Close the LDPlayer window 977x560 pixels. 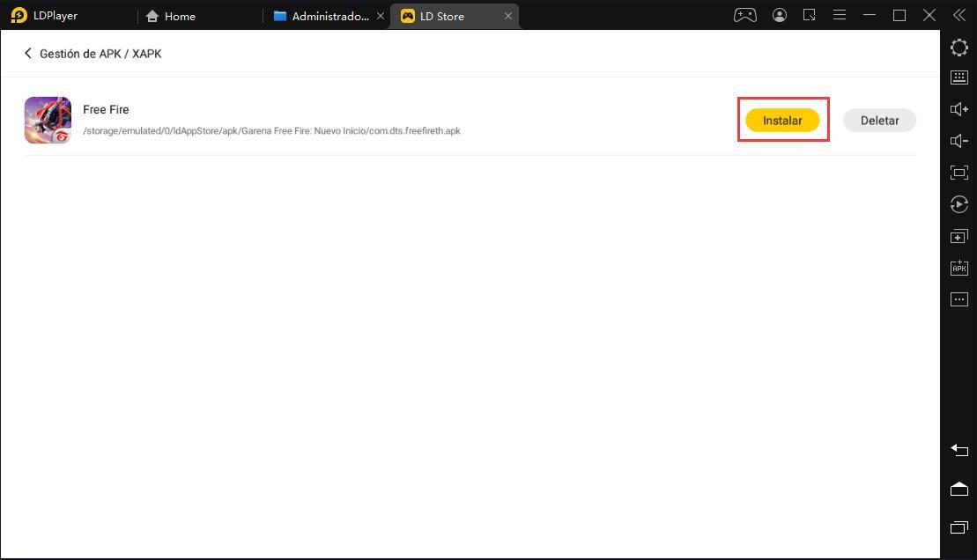click(929, 15)
